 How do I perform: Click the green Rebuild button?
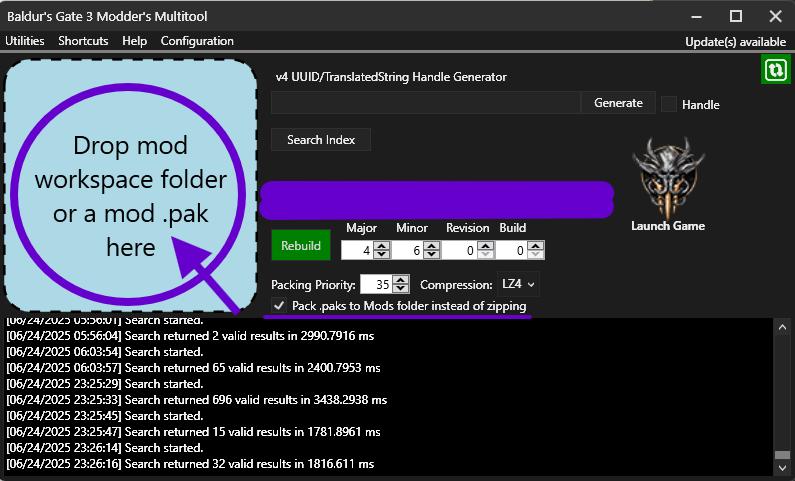point(301,245)
